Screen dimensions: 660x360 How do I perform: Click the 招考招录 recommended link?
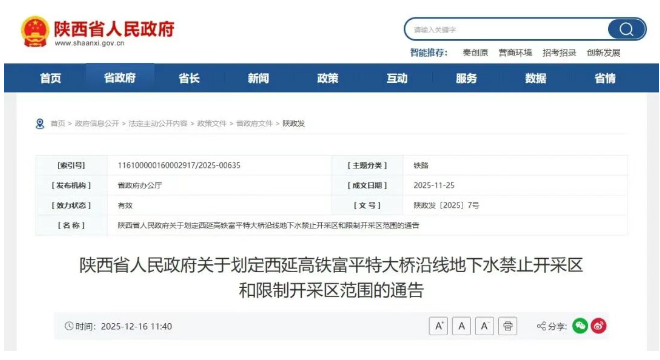click(x=559, y=53)
